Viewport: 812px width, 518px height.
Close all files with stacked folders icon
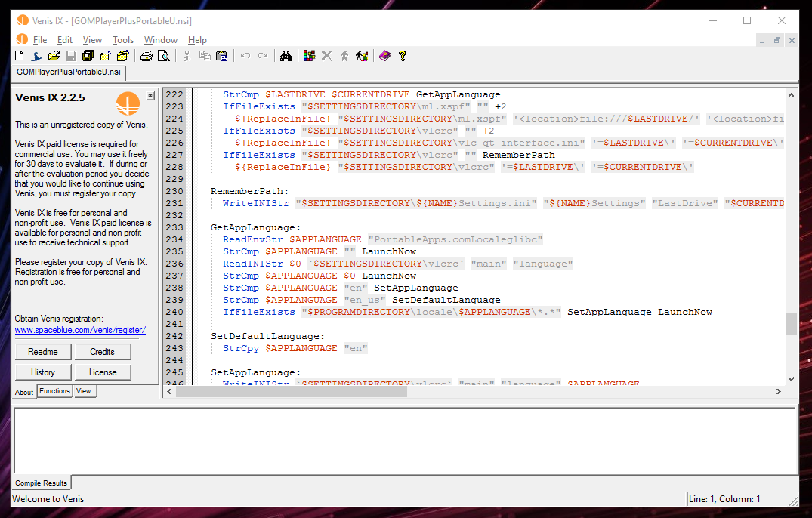(x=122, y=56)
